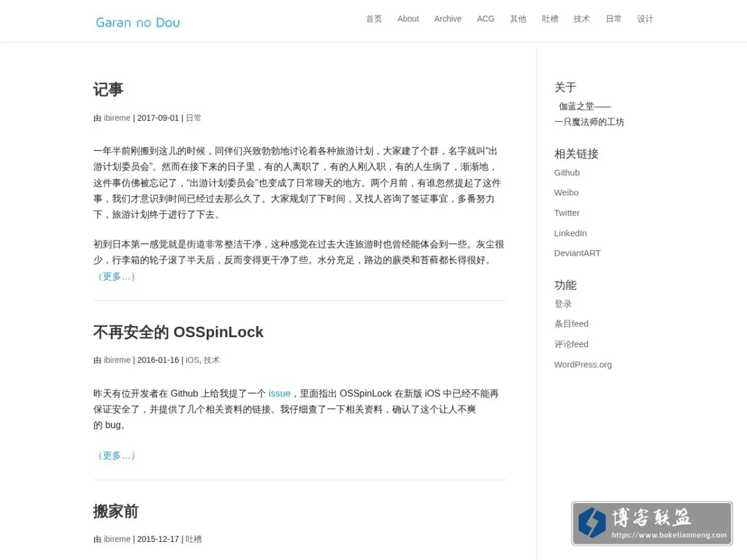Click the 更多 link of OSSpinLock post
This screenshot has height=560, width=747.
(115, 455)
